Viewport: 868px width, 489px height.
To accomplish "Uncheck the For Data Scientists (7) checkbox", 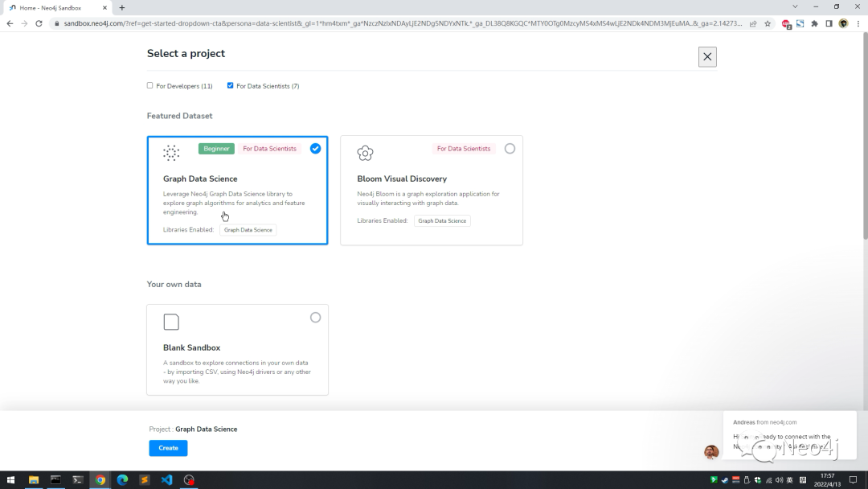I will pyautogui.click(x=231, y=85).
